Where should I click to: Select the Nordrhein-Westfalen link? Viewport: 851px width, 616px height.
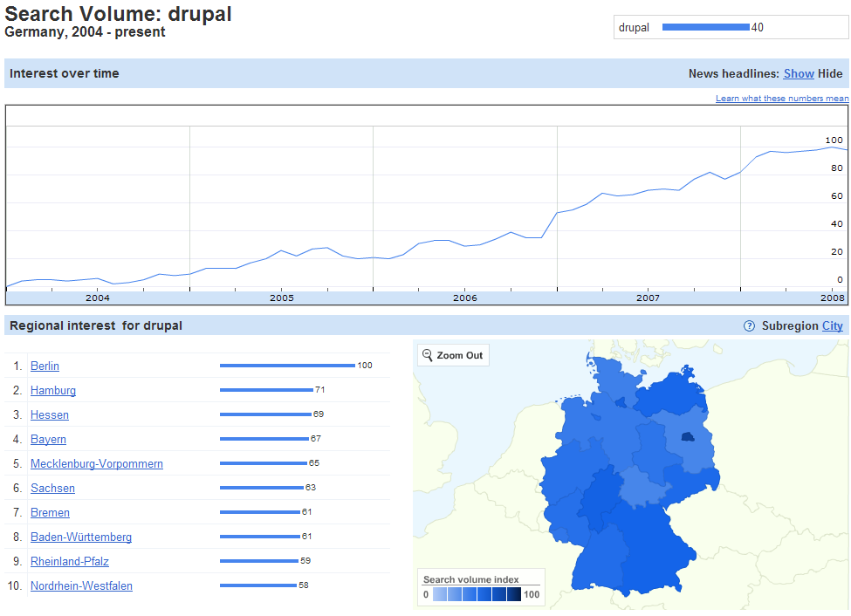(81, 586)
